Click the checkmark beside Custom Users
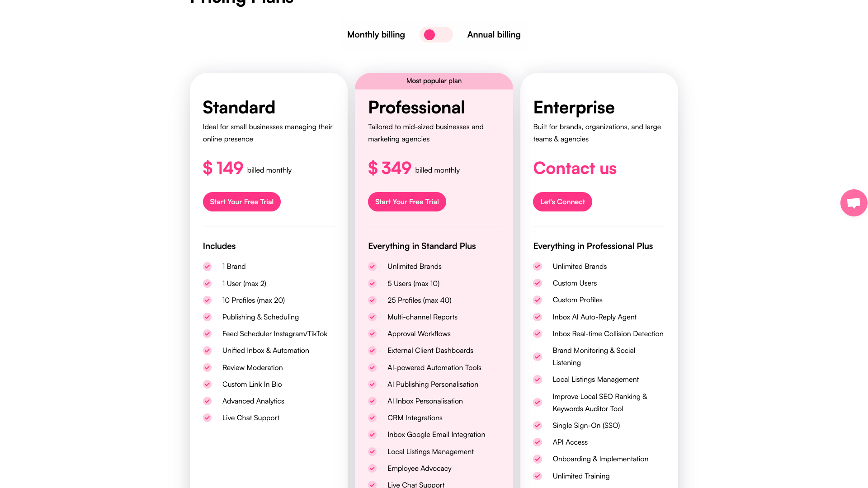This screenshot has width=868, height=488. coord(538,283)
